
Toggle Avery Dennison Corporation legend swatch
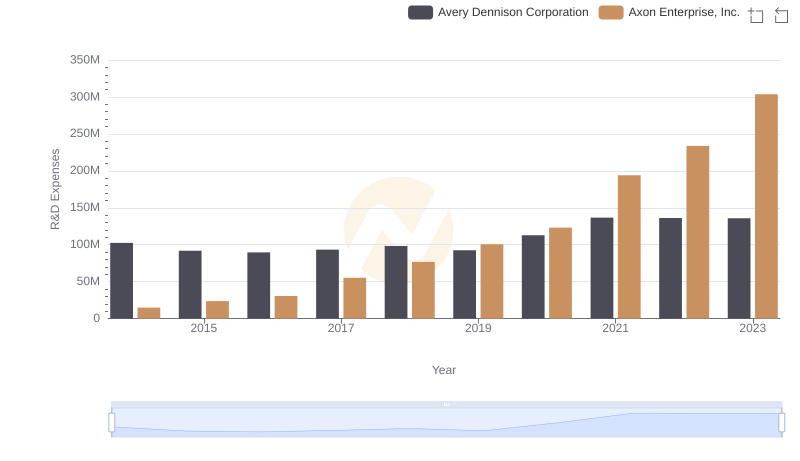pos(420,12)
